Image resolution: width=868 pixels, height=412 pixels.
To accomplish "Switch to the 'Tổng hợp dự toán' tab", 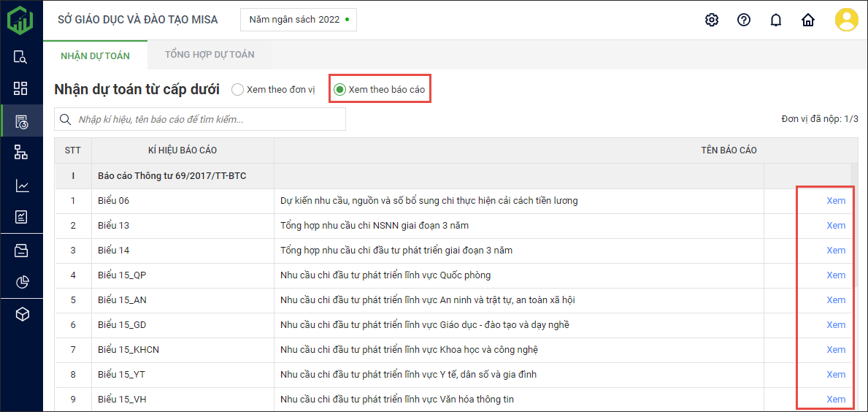I will click(x=210, y=55).
